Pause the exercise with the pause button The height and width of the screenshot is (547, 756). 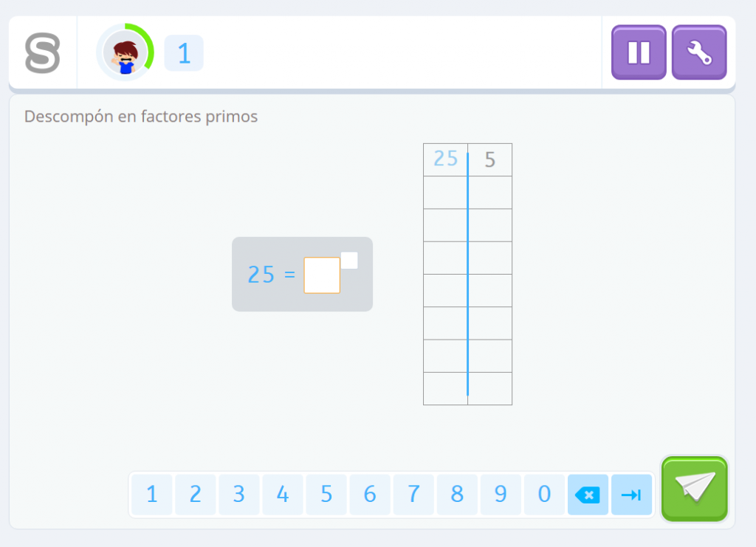(639, 52)
